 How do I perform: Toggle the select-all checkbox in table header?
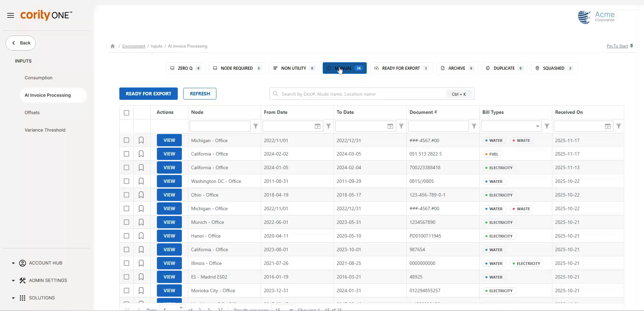pyautogui.click(x=126, y=112)
